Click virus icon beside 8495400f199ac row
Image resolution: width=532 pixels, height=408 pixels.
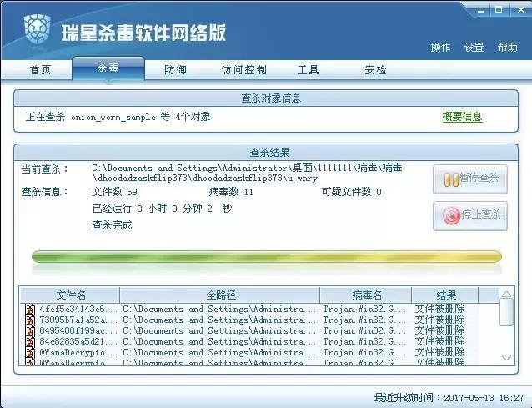(x=30, y=331)
